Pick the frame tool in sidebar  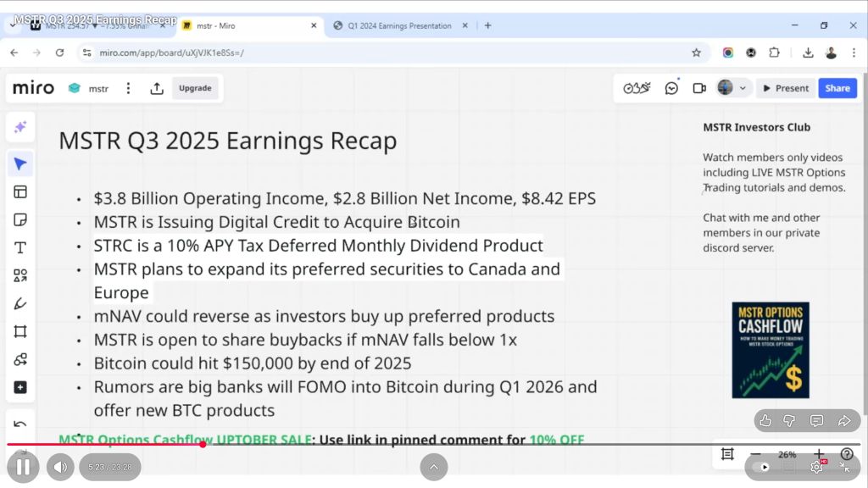[x=20, y=331]
